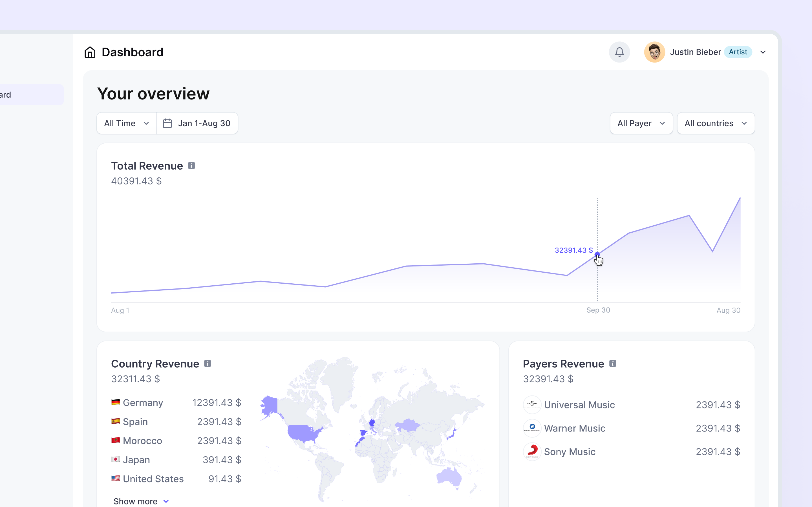Expand the user account menu chevron
Screen dimensions: 812x507
click(x=763, y=52)
